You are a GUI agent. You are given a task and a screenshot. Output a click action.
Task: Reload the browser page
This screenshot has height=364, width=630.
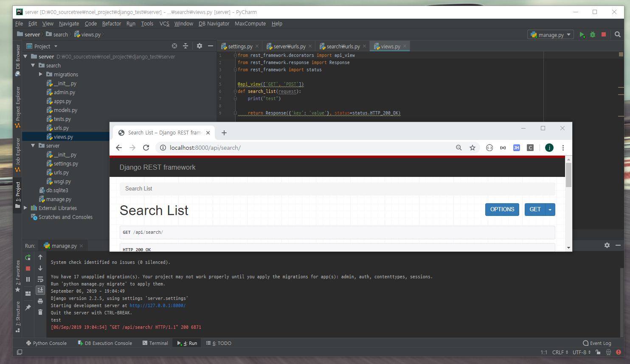(146, 148)
